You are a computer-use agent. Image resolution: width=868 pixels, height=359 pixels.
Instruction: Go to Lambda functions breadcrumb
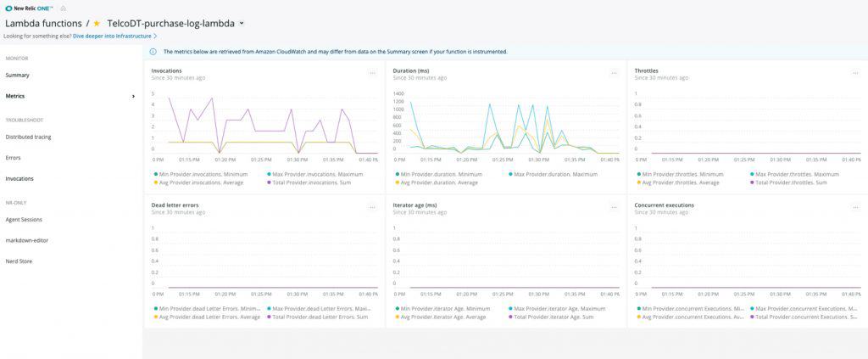(43, 23)
